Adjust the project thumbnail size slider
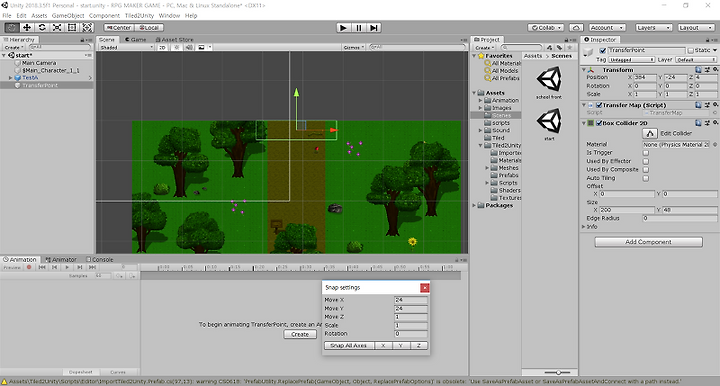Image resolution: width=720 pixels, height=386 pixels. 557,372
